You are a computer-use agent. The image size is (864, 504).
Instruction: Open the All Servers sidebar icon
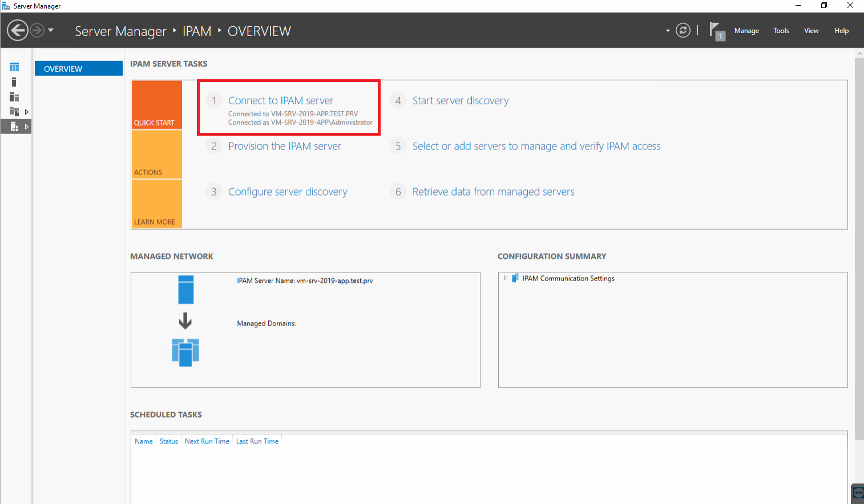[14, 97]
